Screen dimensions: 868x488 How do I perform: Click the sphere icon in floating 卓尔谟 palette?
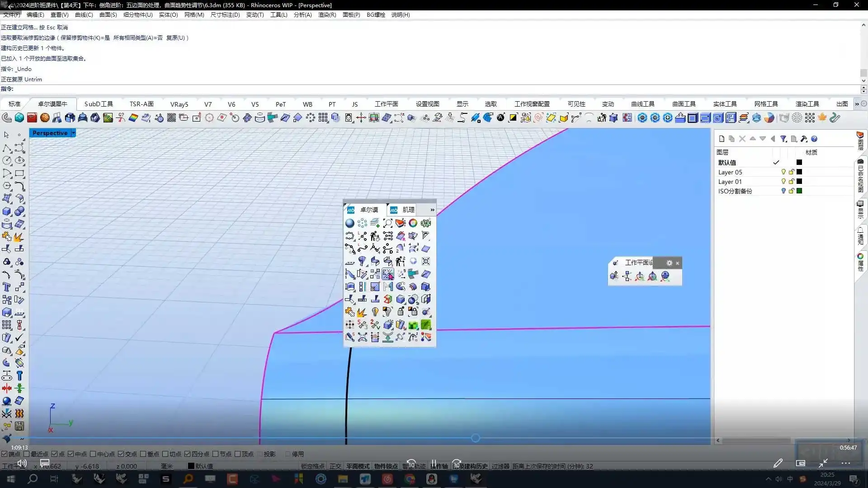click(x=349, y=223)
